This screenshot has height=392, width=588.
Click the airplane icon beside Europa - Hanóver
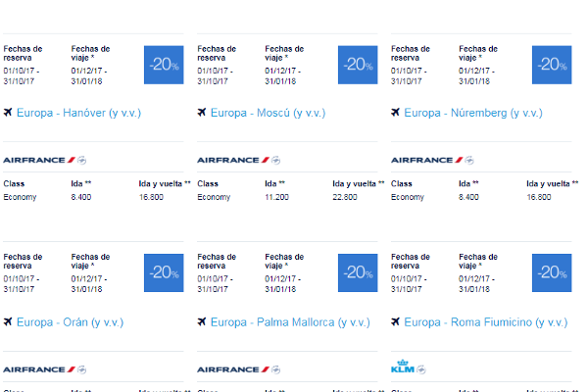click(x=8, y=112)
